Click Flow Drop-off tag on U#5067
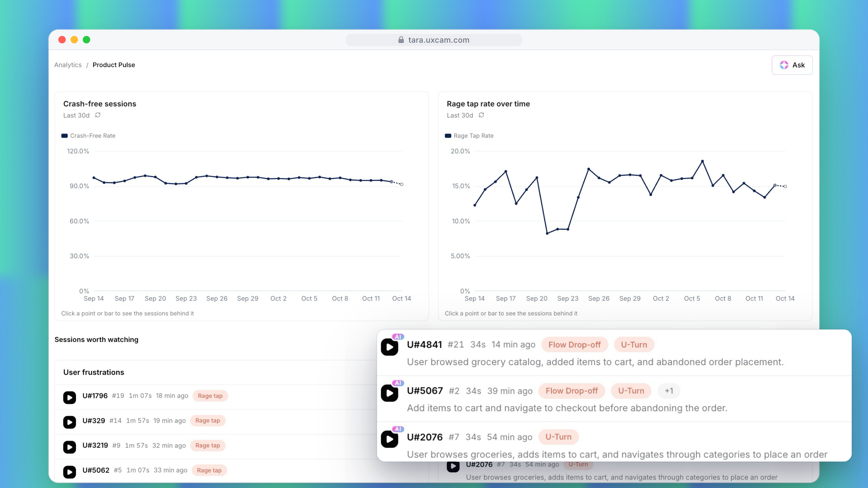 571,391
